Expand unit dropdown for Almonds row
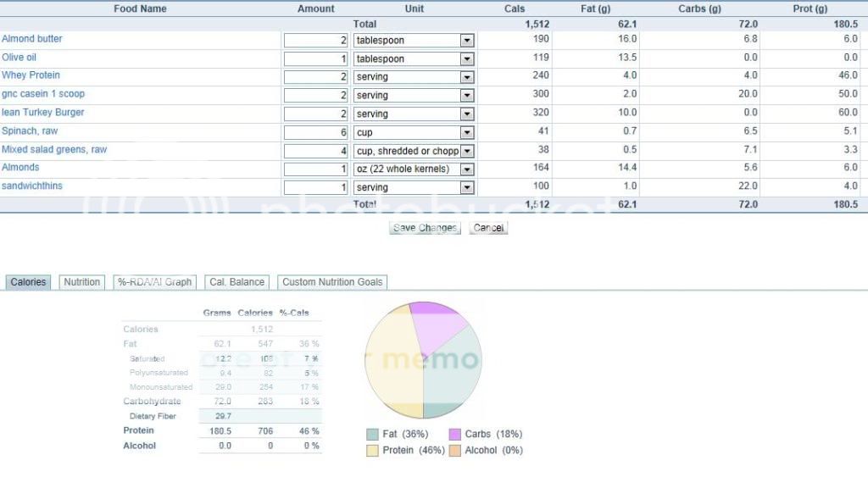Viewport: 868px width, 477px height. click(466, 169)
